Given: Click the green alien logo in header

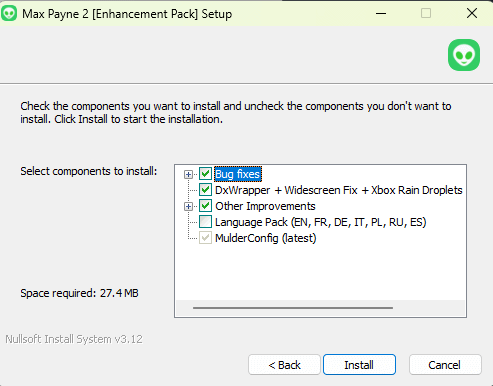Looking at the screenshot, I should click(x=464, y=55).
